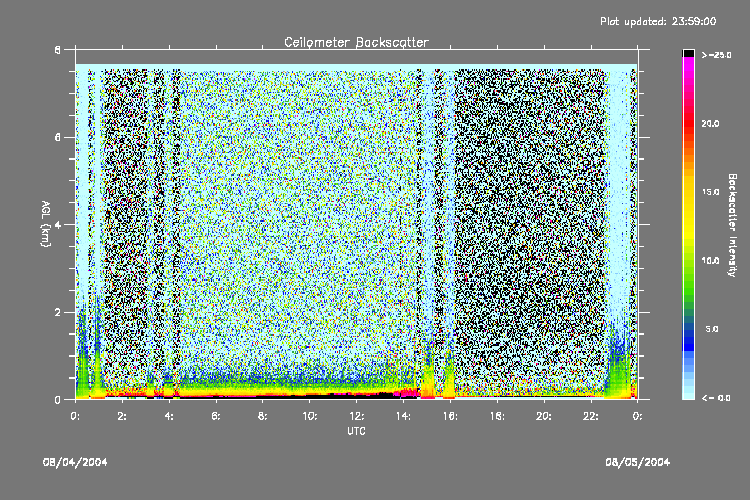The height and width of the screenshot is (500, 750).
Task: Click the colorbar label '10.0'
Action: 710,261
